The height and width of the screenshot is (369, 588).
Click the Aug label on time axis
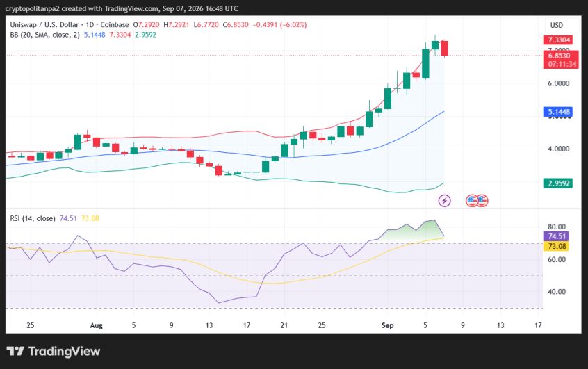pyautogui.click(x=97, y=325)
